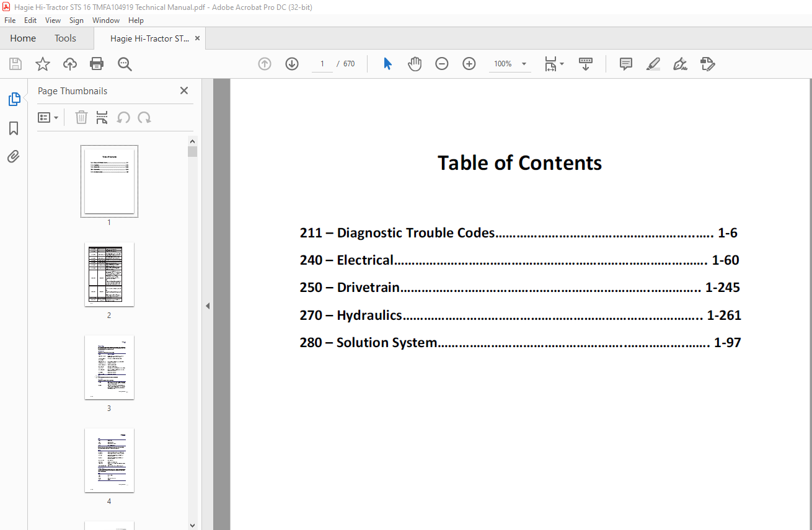Open the File menu
812x530 pixels.
click(10, 20)
